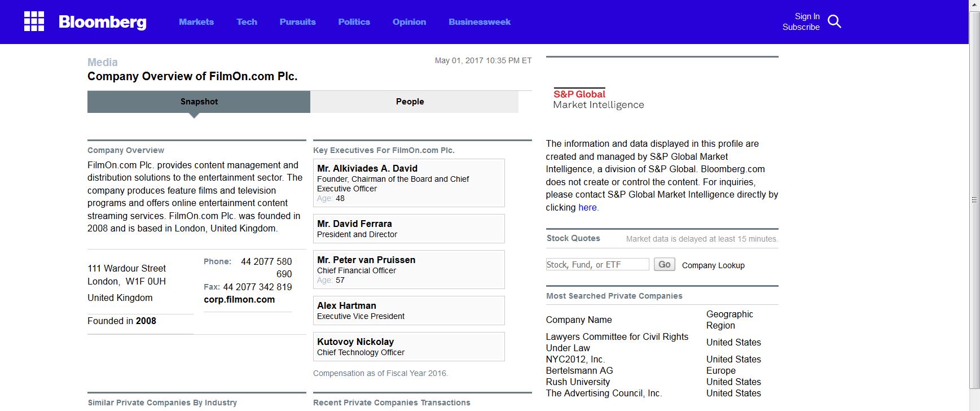Image resolution: width=980 pixels, height=411 pixels.
Task: Click the Bloomberg logo
Action: (102, 22)
